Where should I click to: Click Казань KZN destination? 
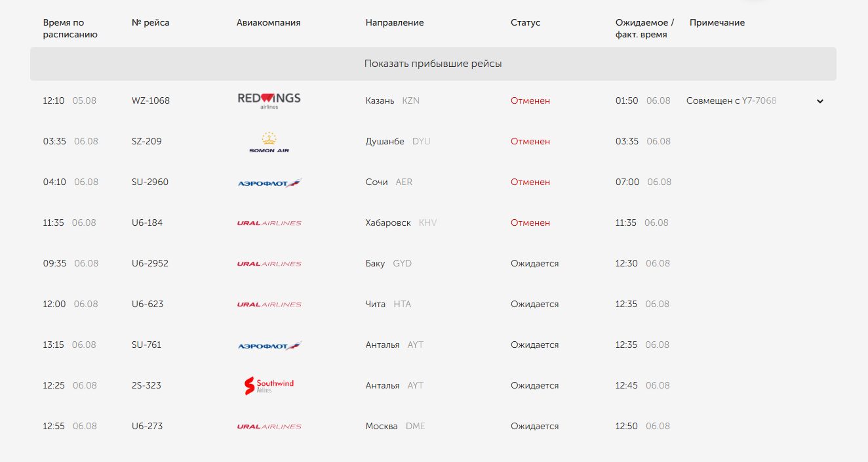[x=393, y=100]
